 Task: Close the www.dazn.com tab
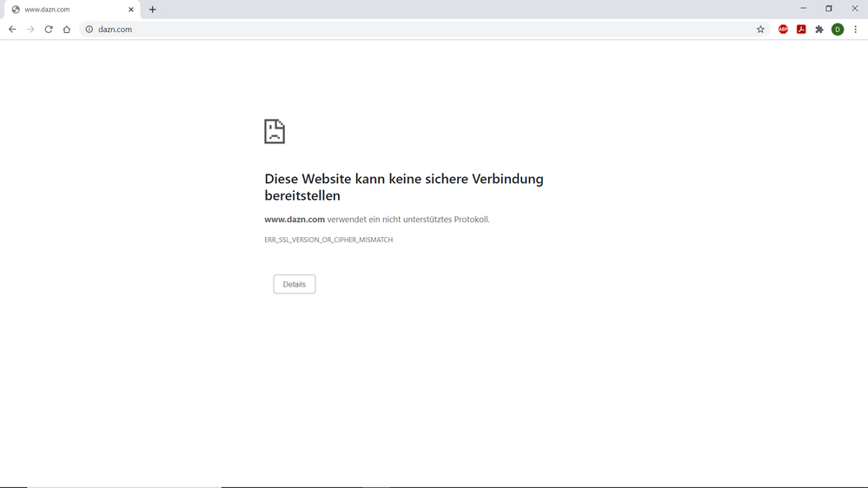click(x=131, y=10)
